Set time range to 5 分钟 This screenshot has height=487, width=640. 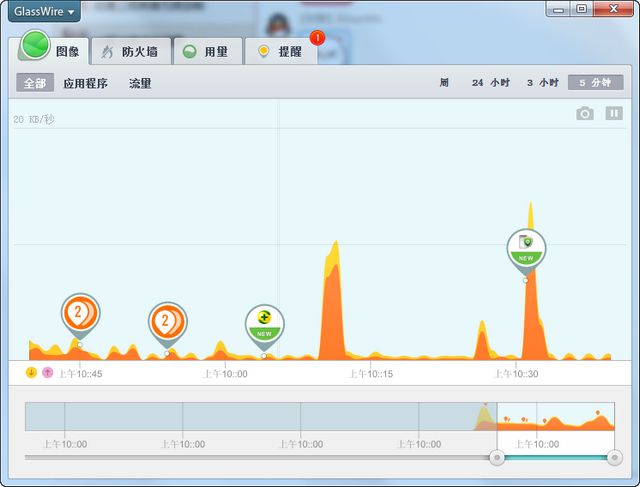[x=596, y=82]
